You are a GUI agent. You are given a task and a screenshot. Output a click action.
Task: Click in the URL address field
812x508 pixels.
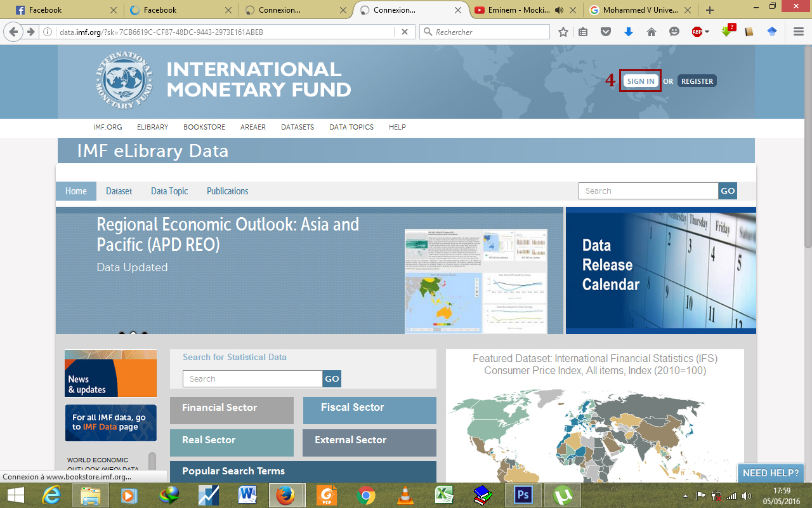(225, 32)
